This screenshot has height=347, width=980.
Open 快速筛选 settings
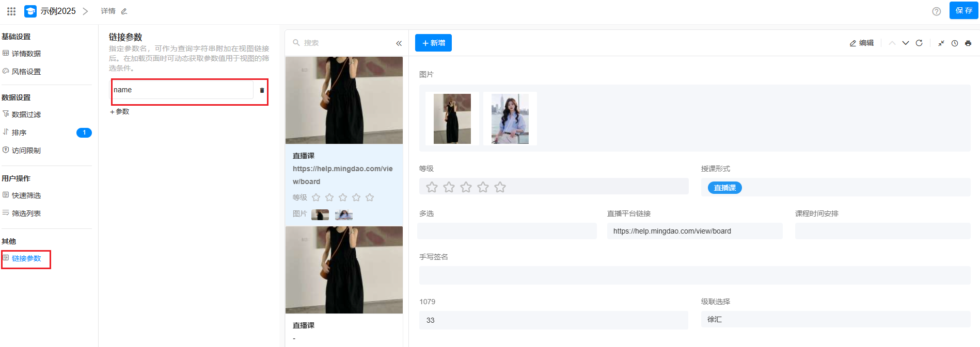click(26, 195)
